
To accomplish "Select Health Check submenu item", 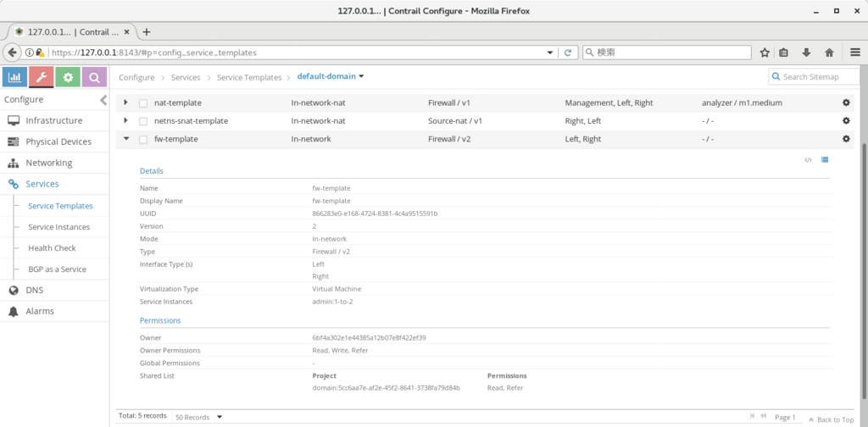I will (x=52, y=247).
